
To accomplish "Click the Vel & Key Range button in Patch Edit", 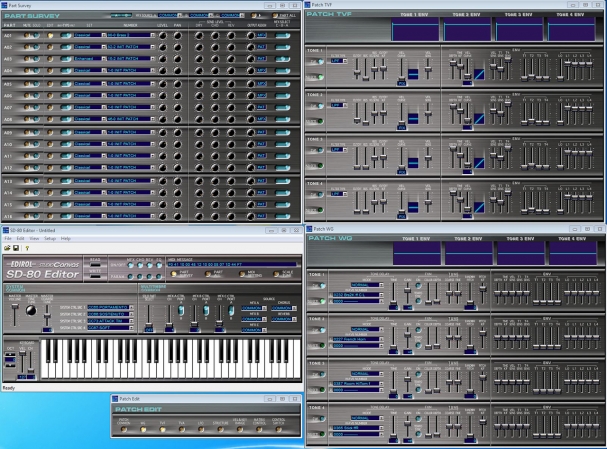I will 240,429.
